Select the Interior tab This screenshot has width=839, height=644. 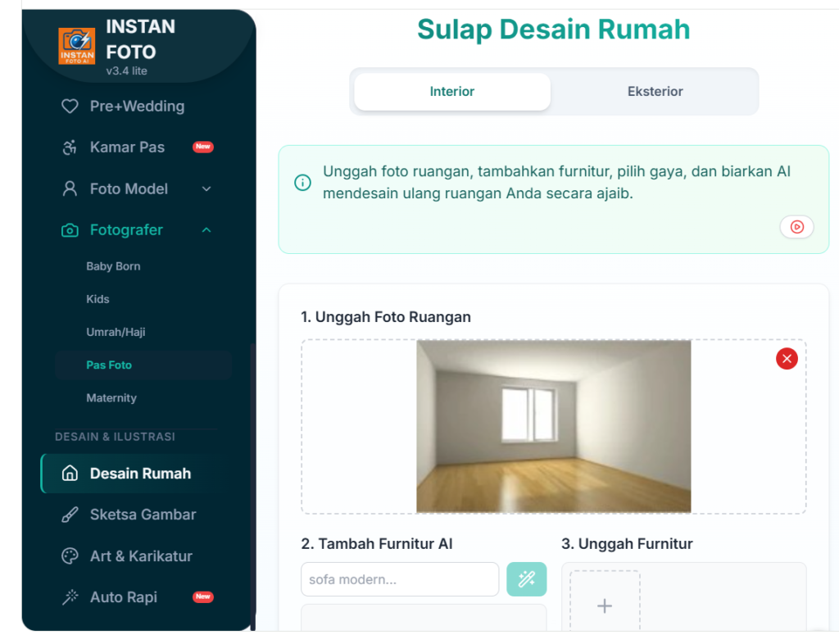[452, 92]
